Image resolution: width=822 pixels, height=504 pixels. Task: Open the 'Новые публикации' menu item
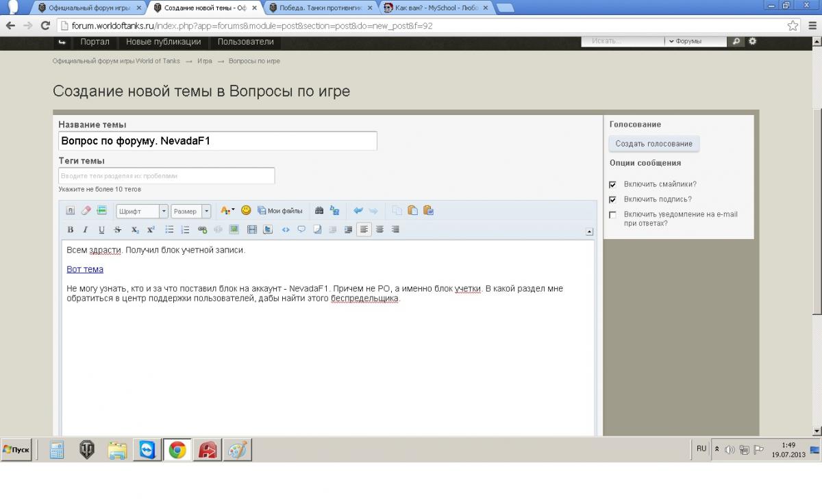coord(163,42)
